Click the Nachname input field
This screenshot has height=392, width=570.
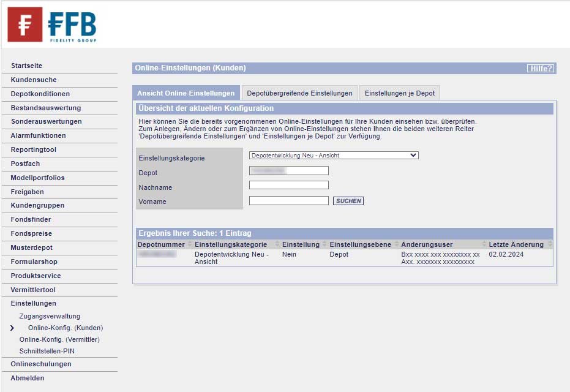[288, 185]
